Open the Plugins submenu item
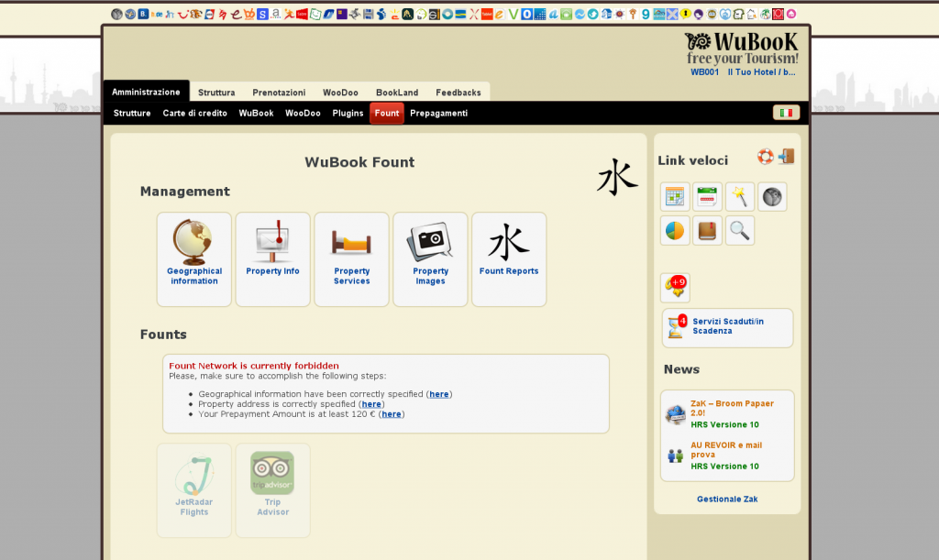939x560 pixels. tap(348, 113)
